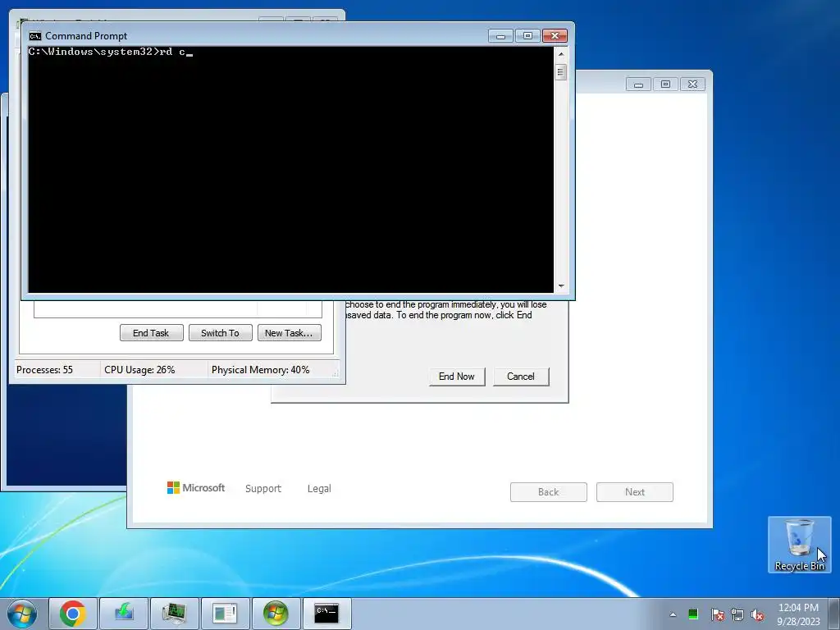
Task: Click the date 9/28/2023 in the tray
Action: 798,622
